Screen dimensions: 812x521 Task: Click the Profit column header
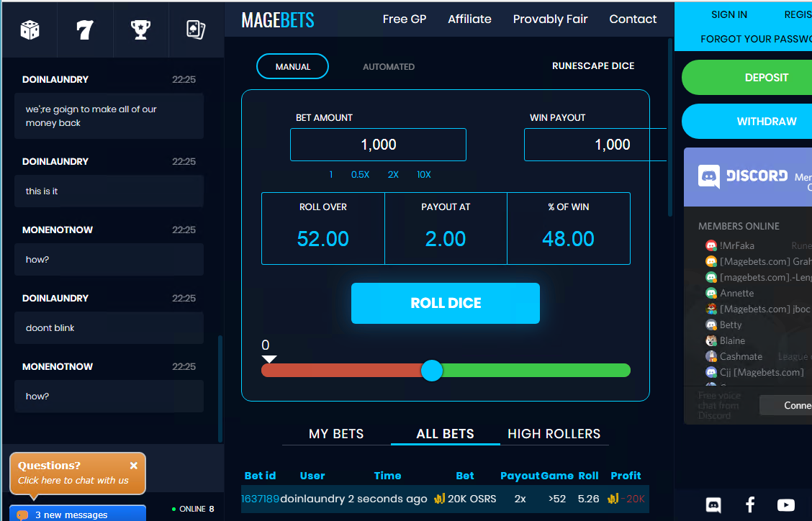(626, 476)
